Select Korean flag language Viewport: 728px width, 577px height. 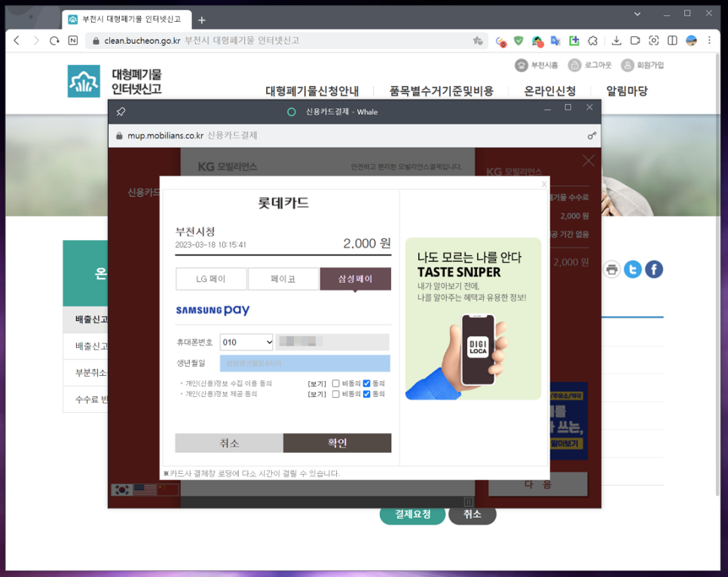122,490
